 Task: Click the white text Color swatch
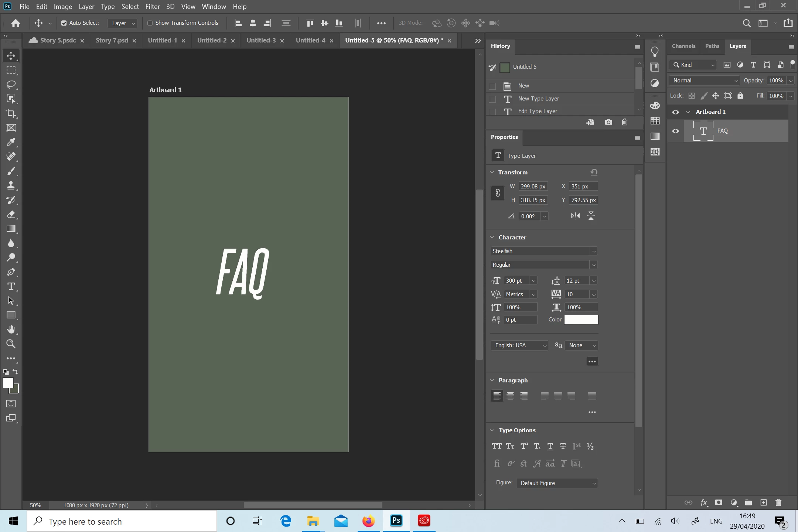point(581,320)
